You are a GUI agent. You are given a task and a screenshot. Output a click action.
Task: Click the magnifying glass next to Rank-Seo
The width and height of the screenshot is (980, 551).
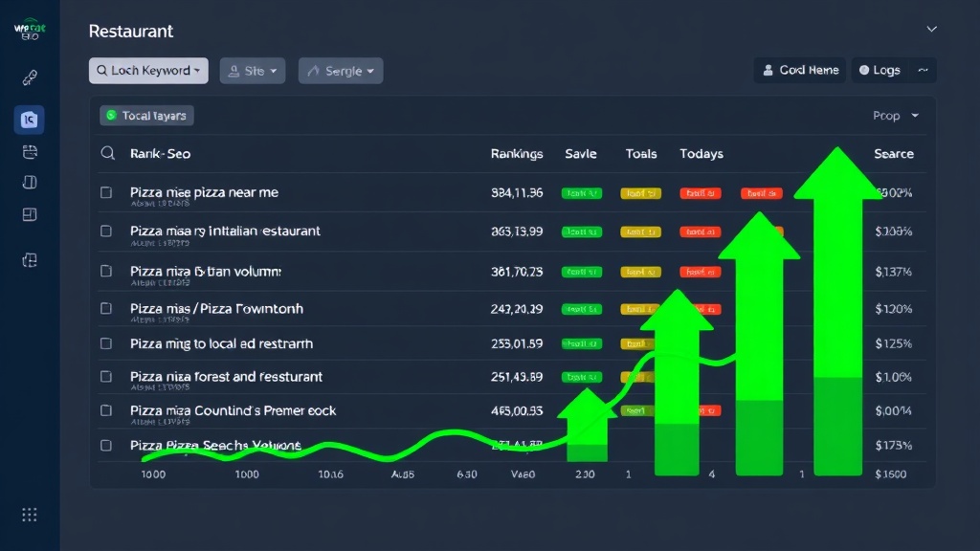107,152
